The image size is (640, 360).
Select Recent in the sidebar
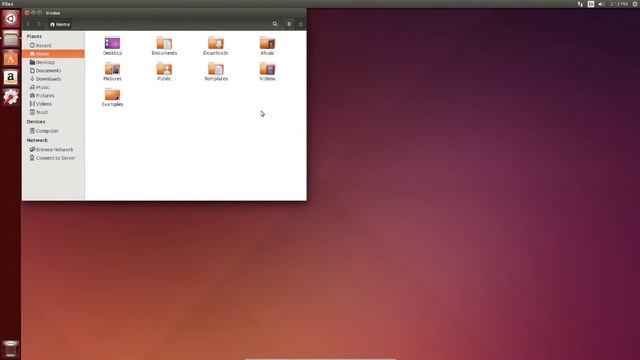pos(53,45)
